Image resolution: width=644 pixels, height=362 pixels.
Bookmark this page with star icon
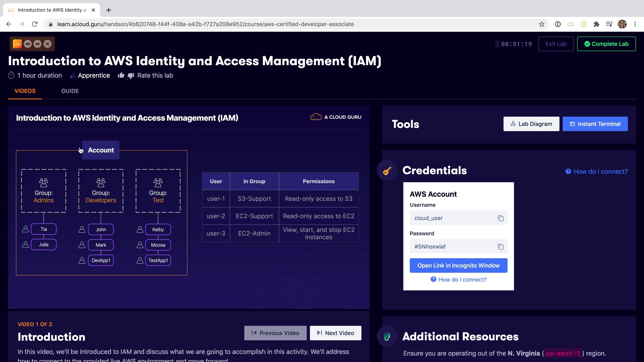coord(541,24)
